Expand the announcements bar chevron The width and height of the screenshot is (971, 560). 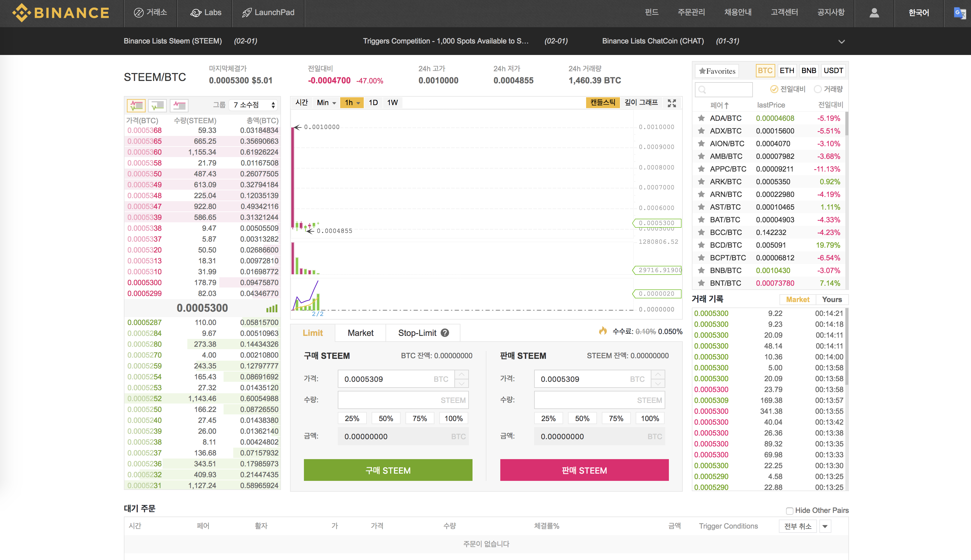tap(841, 42)
